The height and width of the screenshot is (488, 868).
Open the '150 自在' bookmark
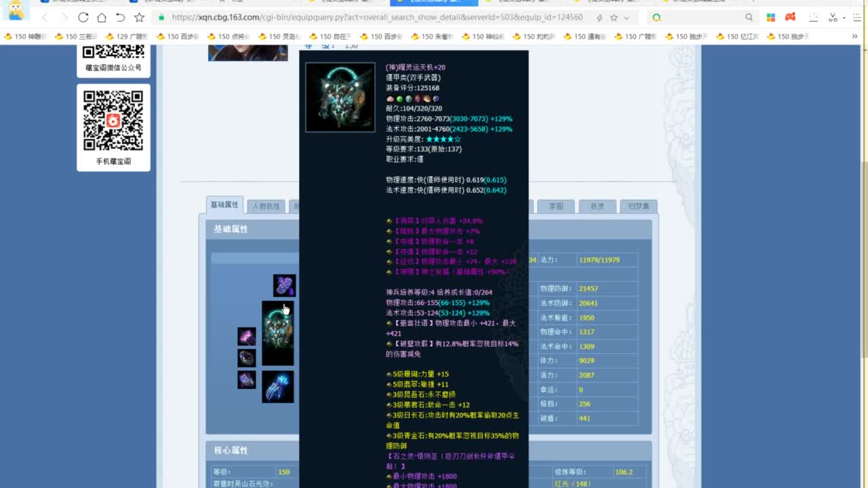coord(330,37)
